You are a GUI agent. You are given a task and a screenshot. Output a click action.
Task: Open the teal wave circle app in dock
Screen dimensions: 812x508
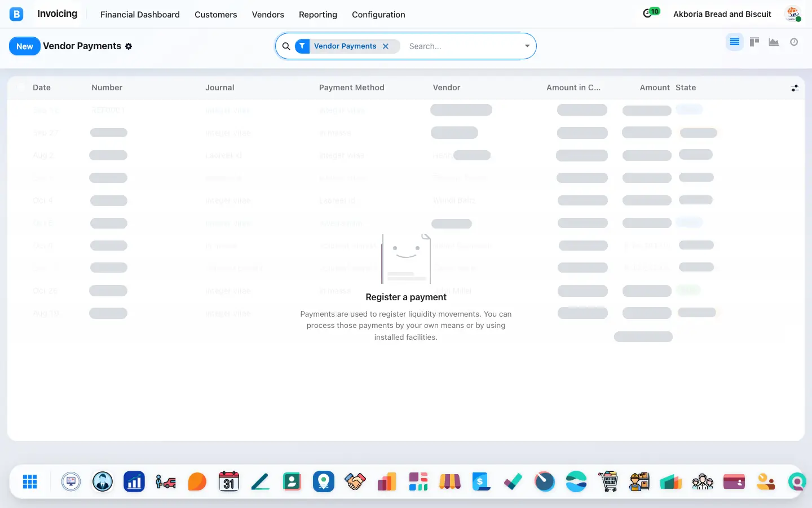click(x=576, y=481)
